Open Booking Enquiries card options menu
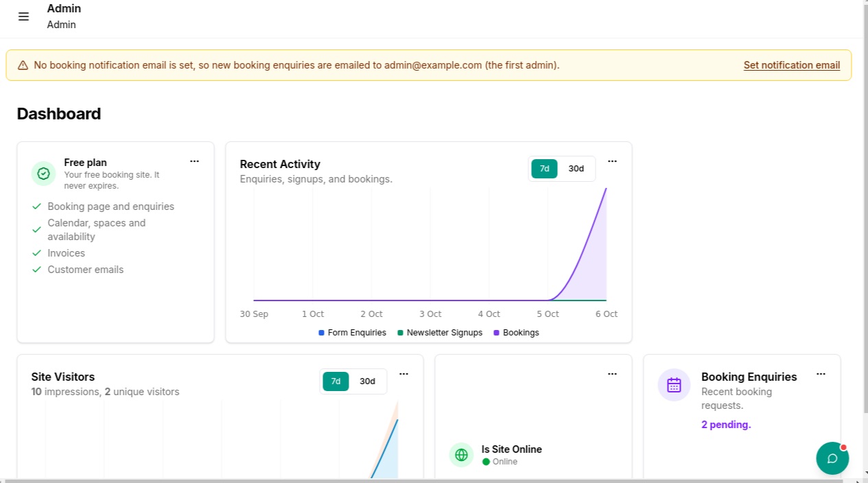The height and width of the screenshot is (483, 868). click(x=821, y=374)
